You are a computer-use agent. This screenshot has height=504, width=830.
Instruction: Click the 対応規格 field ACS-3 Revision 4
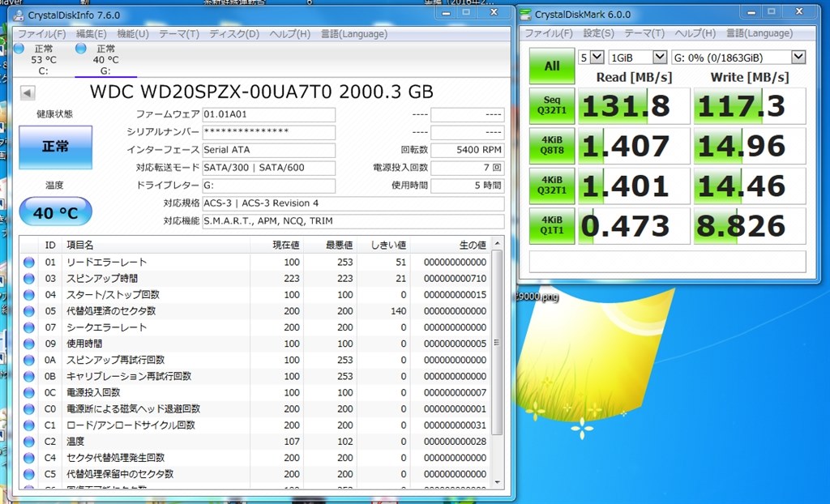pos(353,203)
